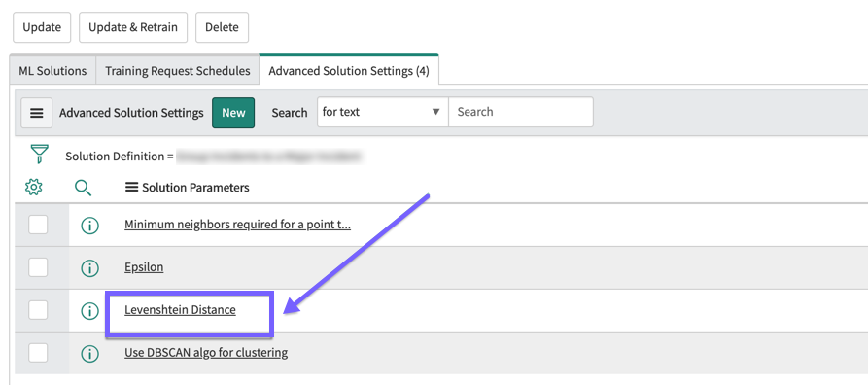Click the Delete button
The width and height of the screenshot is (868, 385).
(222, 27)
